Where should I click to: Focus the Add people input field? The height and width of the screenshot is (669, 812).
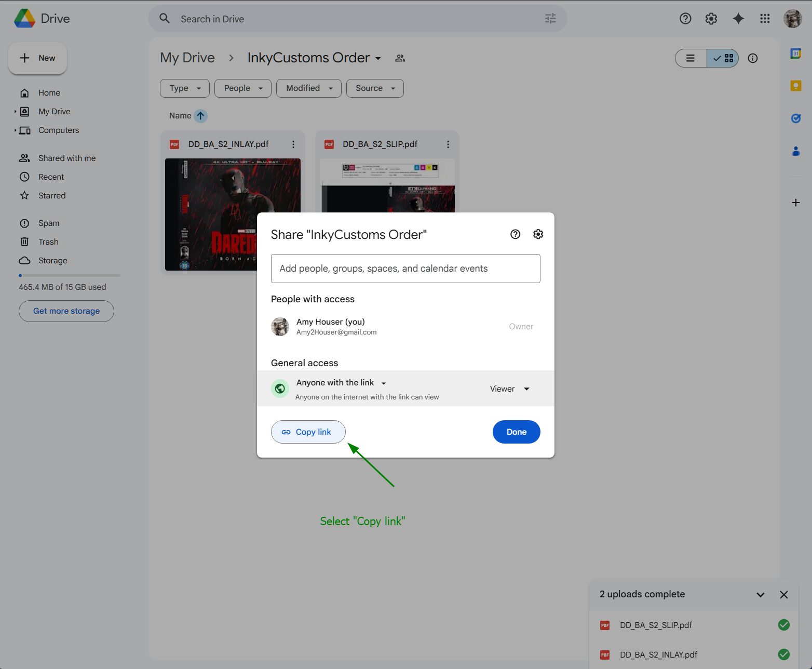tap(405, 269)
